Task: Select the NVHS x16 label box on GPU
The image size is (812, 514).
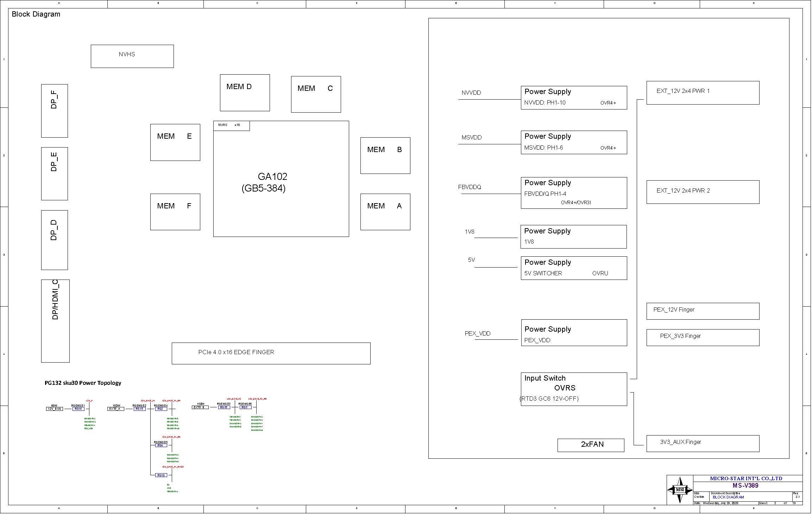Action: [x=231, y=126]
